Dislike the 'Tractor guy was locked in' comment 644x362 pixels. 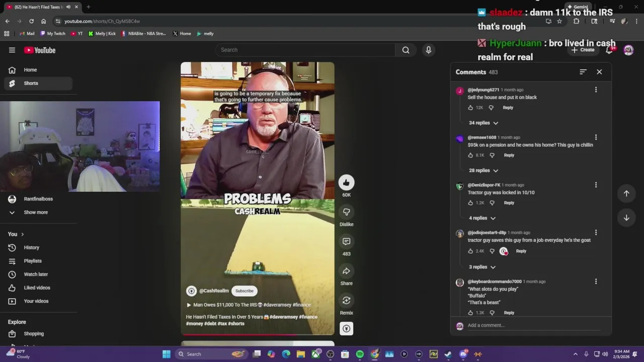click(492, 203)
